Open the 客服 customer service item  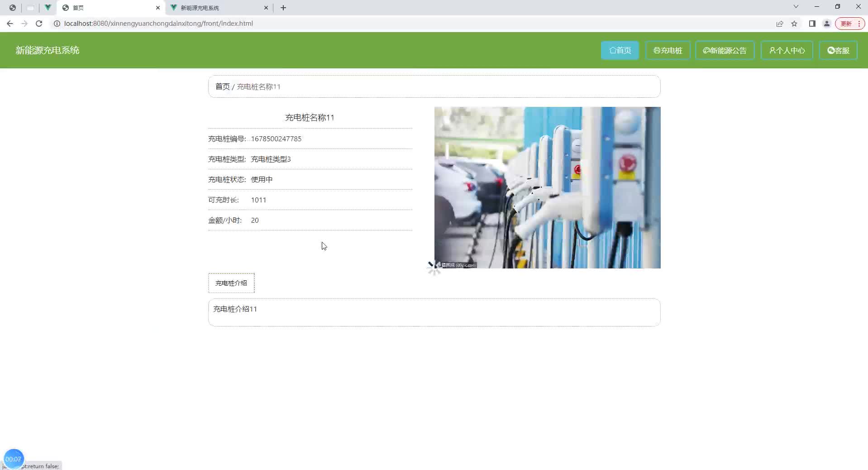pos(838,50)
